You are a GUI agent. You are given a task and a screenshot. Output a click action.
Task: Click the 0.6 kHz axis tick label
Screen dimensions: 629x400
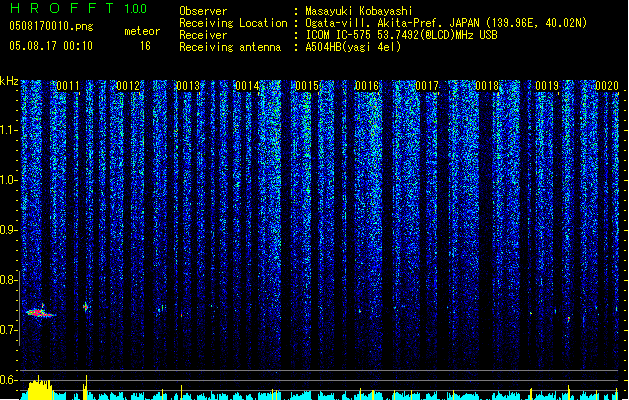tap(8, 380)
